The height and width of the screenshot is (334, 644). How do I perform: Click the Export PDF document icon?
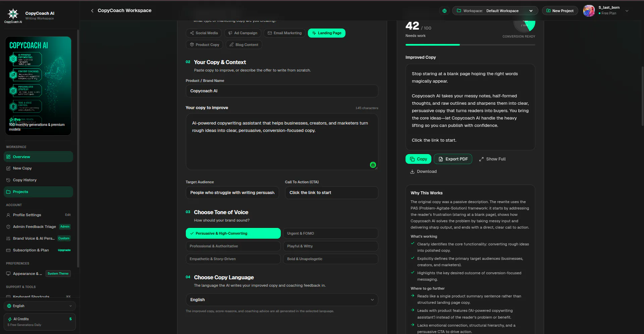click(441, 159)
